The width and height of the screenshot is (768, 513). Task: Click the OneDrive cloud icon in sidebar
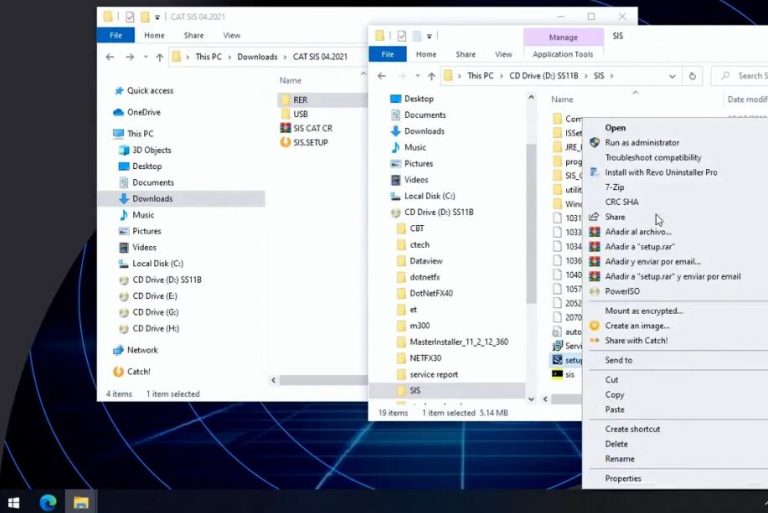click(x=118, y=112)
